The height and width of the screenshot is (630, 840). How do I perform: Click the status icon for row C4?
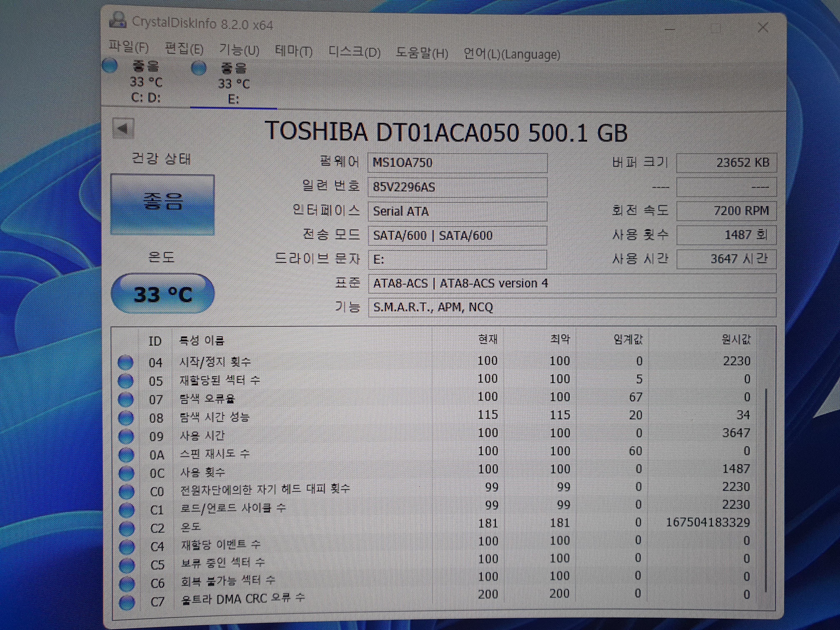pyautogui.click(x=127, y=547)
